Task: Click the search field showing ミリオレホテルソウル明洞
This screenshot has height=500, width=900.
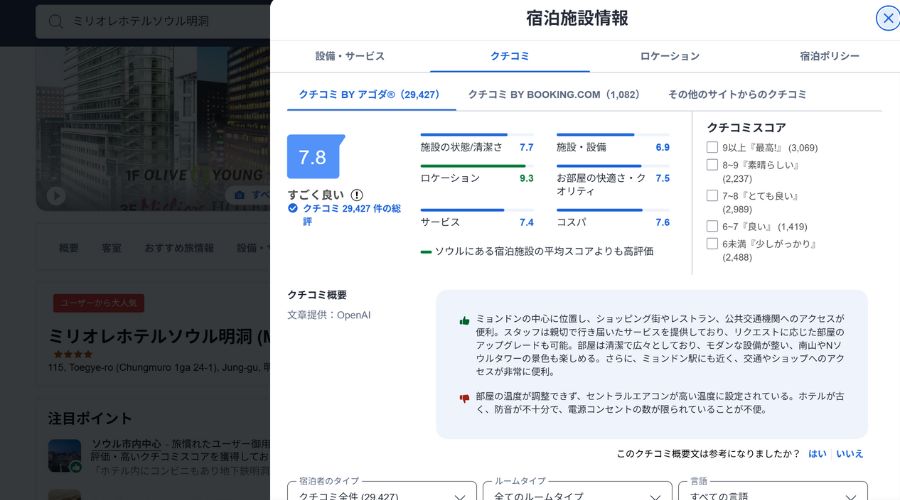Action: [x=153, y=22]
